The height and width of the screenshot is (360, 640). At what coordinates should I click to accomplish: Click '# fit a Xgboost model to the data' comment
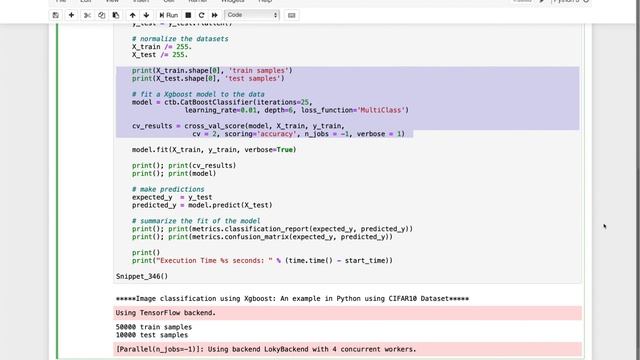click(198, 94)
